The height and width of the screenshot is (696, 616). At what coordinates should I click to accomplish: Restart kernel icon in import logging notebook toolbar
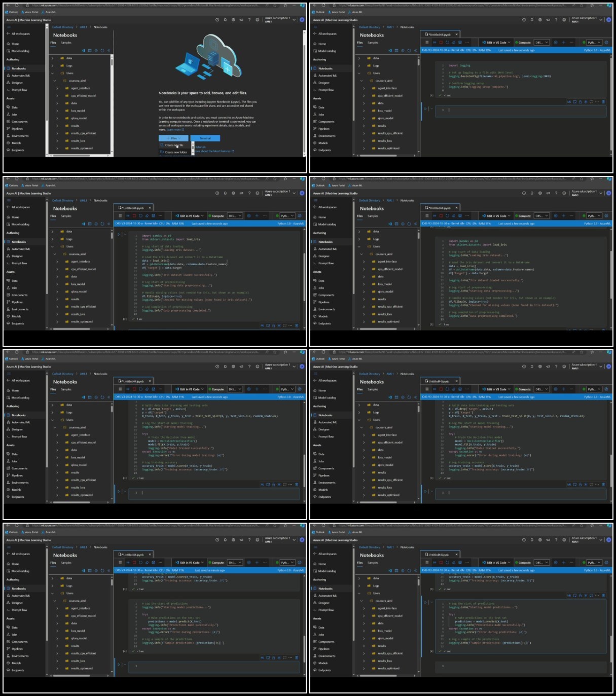click(447, 43)
